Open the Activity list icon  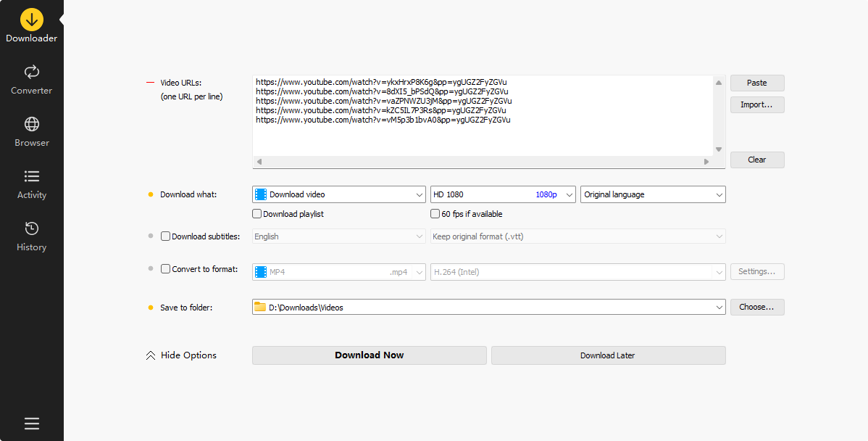pyautogui.click(x=32, y=176)
